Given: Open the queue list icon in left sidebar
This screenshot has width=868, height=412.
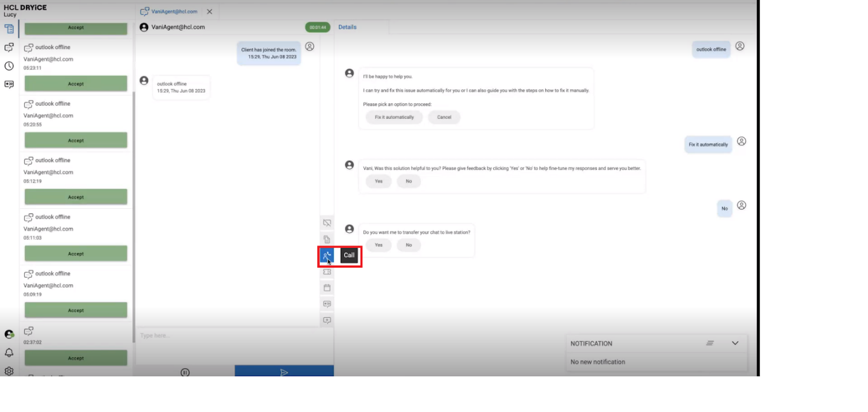Looking at the screenshot, I should (9, 29).
